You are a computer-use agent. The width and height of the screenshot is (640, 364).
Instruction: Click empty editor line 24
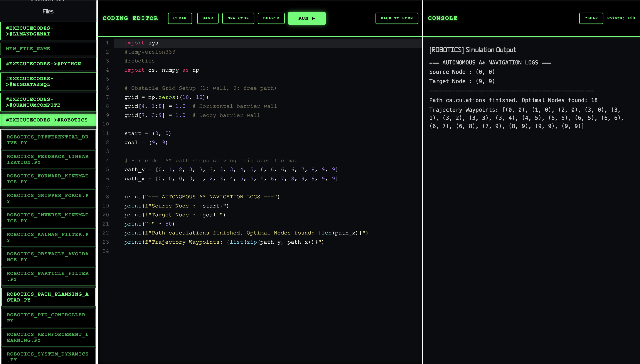tap(267, 251)
